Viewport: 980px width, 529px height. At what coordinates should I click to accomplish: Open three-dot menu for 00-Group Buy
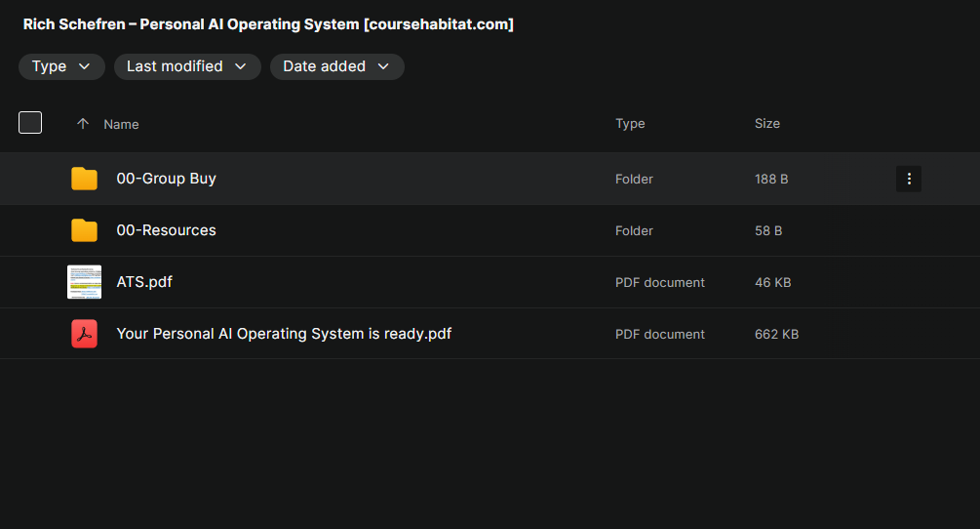click(909, 179)
